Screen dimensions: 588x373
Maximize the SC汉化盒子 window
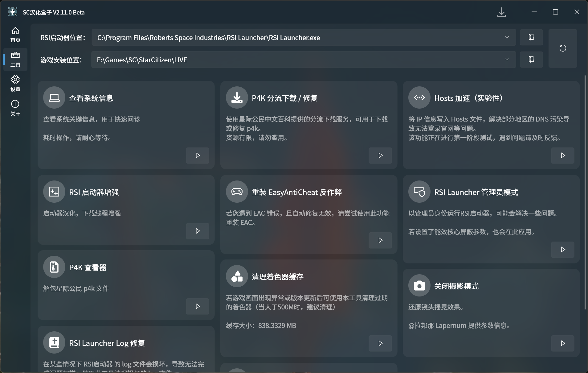pos(555,12)
